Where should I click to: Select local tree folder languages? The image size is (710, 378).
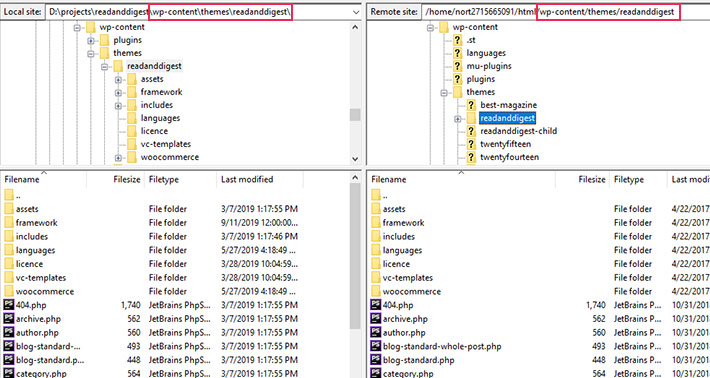pos(160,118)
